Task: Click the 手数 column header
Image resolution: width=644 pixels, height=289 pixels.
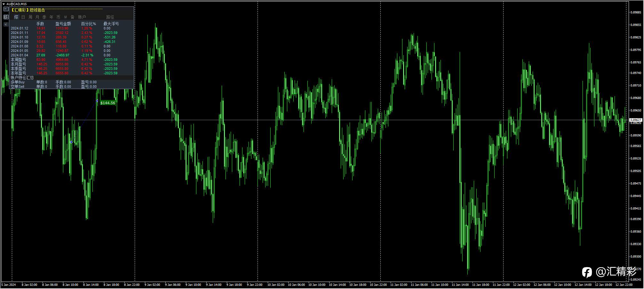Action: [40, 24]
